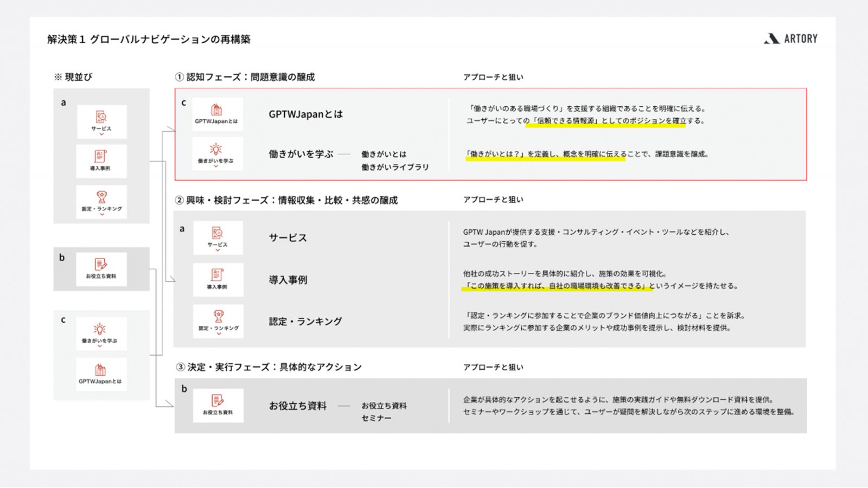The width and height of the screenshot is (868, 488).
Task: Click the 認定・ランキング icon in the 興味・検討フェーズ section
Action: pos(218,321)
